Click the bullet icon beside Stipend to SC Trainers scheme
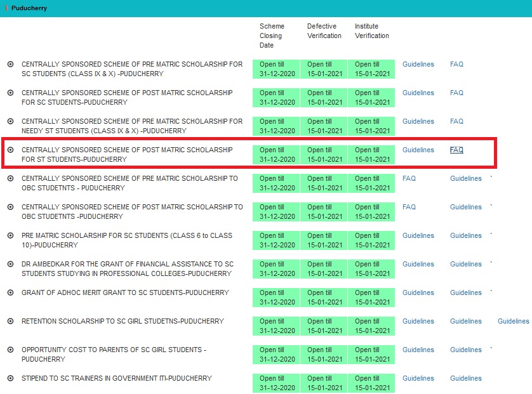Viewport: 532px width, 394px height. tap(11, 378)
